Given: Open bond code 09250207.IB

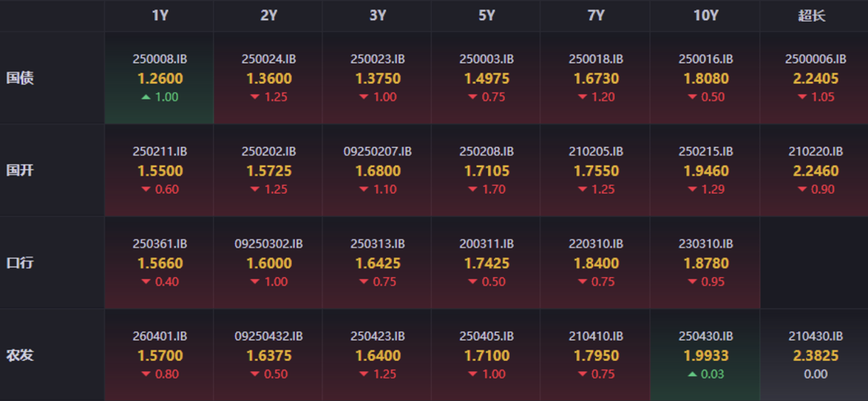Looking at the screenshot, I should [377, 151].
